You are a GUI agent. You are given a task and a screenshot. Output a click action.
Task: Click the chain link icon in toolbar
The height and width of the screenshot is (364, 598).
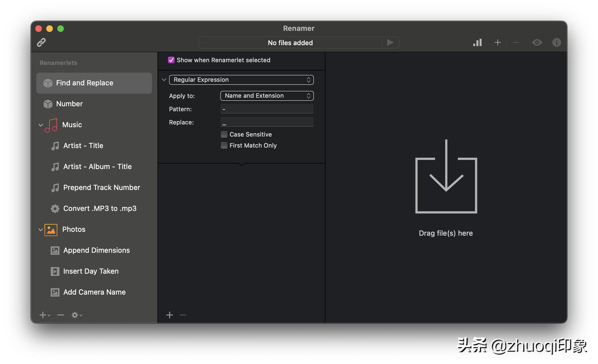click(x=41, y=42)
